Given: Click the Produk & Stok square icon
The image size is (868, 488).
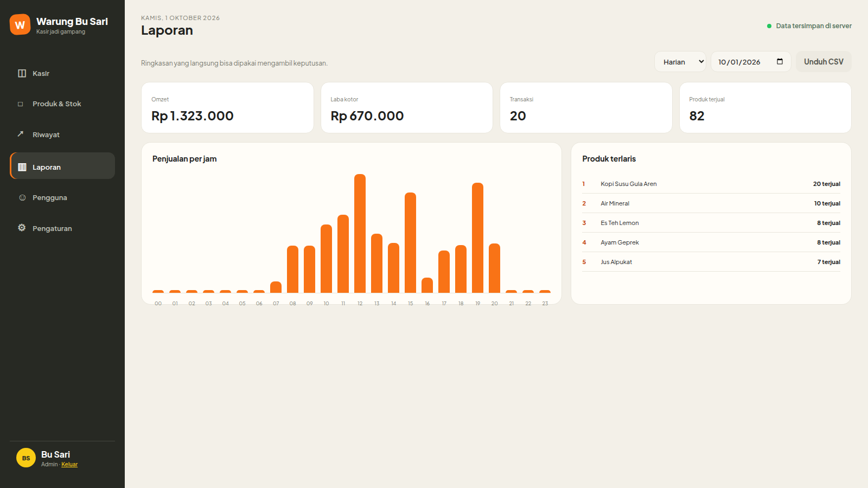Looking at the screenshot, I should [x=21, y=104].
